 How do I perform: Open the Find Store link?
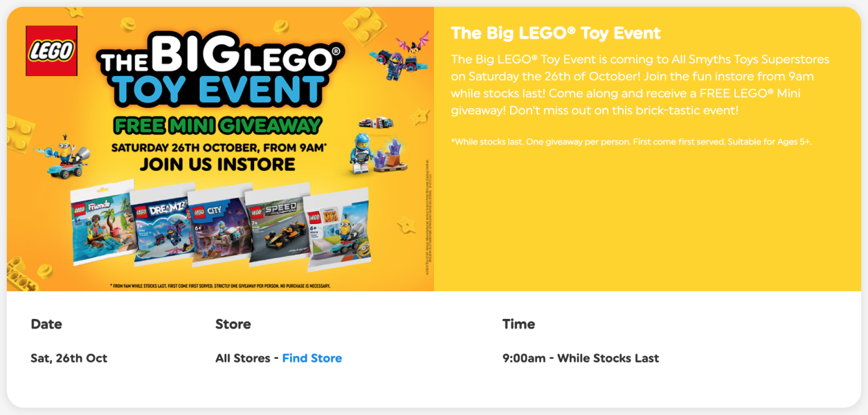[311, 358]
